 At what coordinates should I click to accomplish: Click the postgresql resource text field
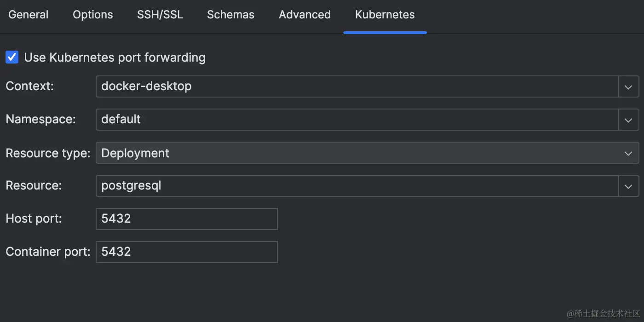pos(357,186)
